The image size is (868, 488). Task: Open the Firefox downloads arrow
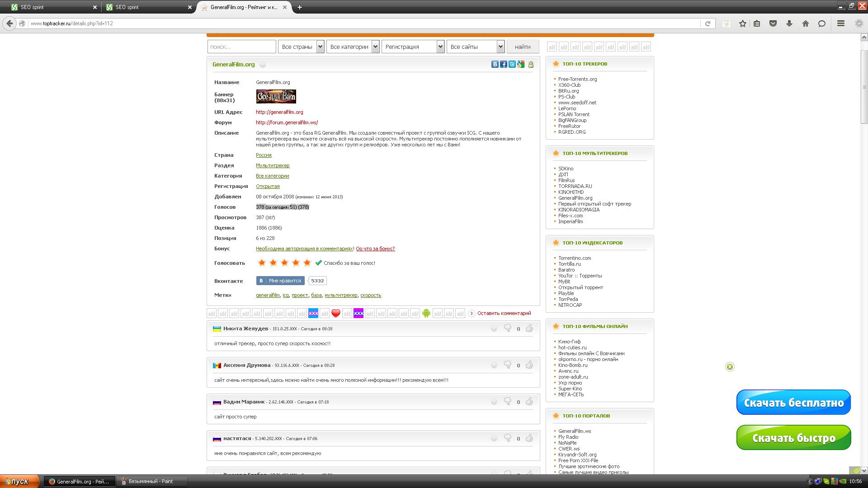(x=789, y=23)
